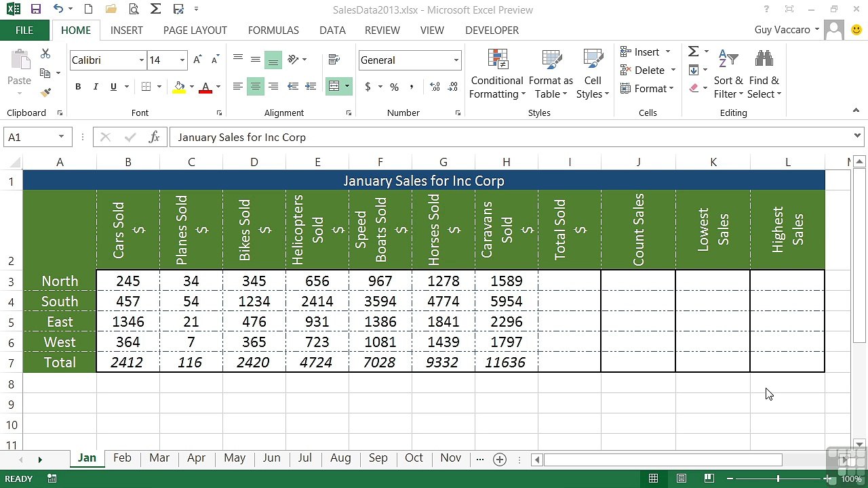Screen dimensions: 868x488
Task: Click the New blank workbook icon
Action: click(88, 9)
